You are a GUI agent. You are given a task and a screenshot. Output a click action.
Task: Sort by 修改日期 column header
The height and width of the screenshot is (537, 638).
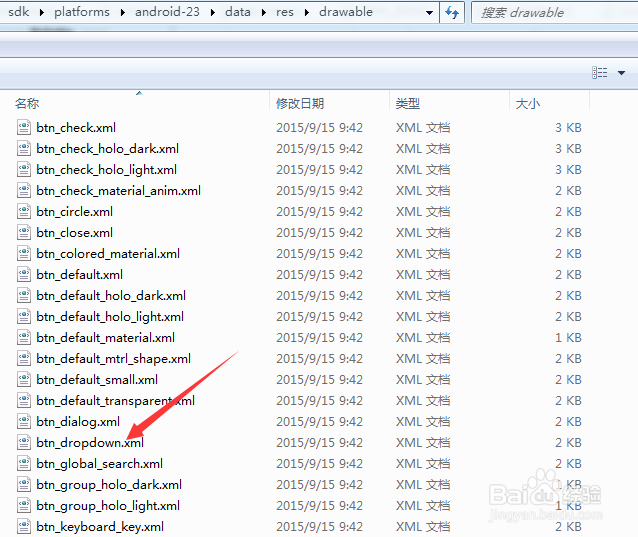pos(300,103)
